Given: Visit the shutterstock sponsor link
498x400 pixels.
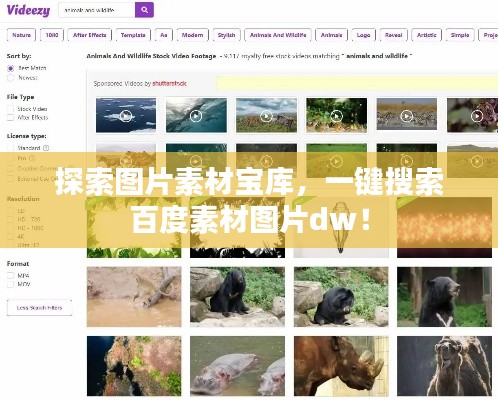Looking at the screenshot, I should click(169, 83).
